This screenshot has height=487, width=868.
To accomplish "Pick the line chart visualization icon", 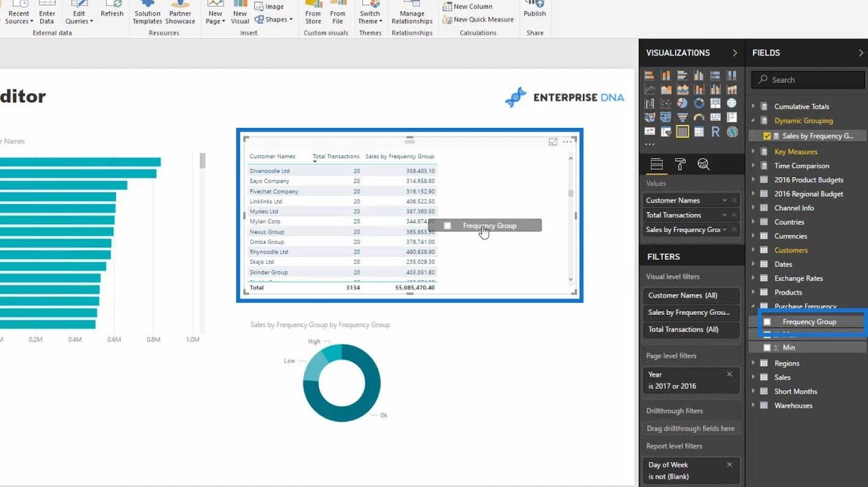I will coord(650,89).
